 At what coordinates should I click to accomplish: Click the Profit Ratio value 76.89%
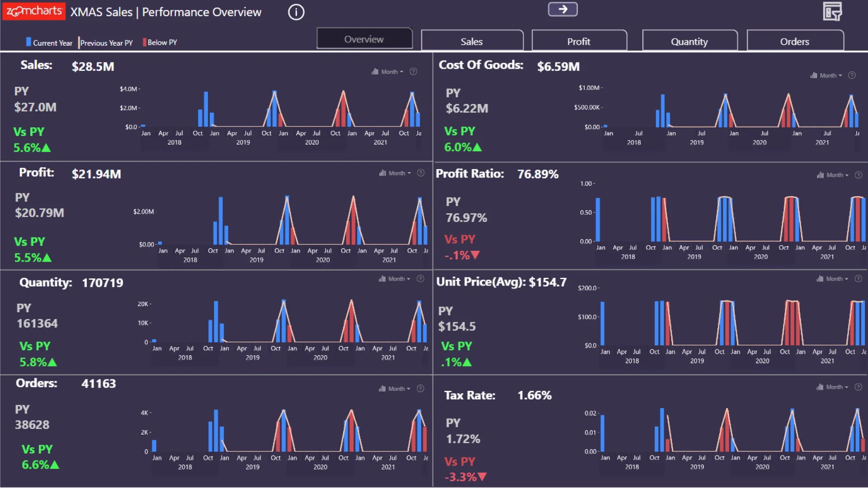click(538, 174)
